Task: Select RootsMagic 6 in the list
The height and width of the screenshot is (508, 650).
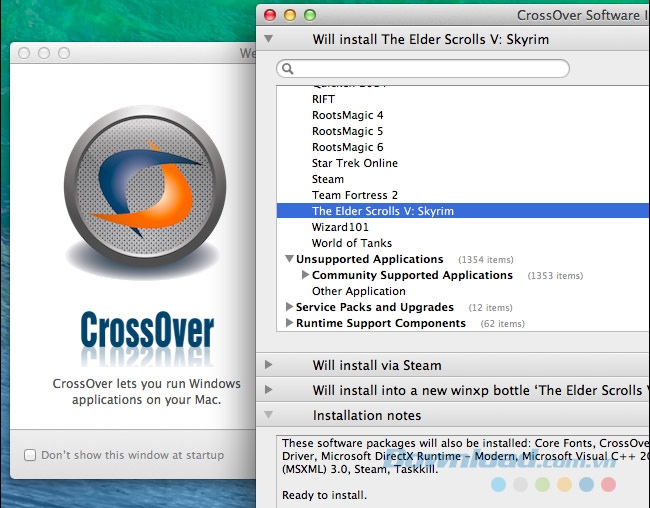Action: click(347, 147)
